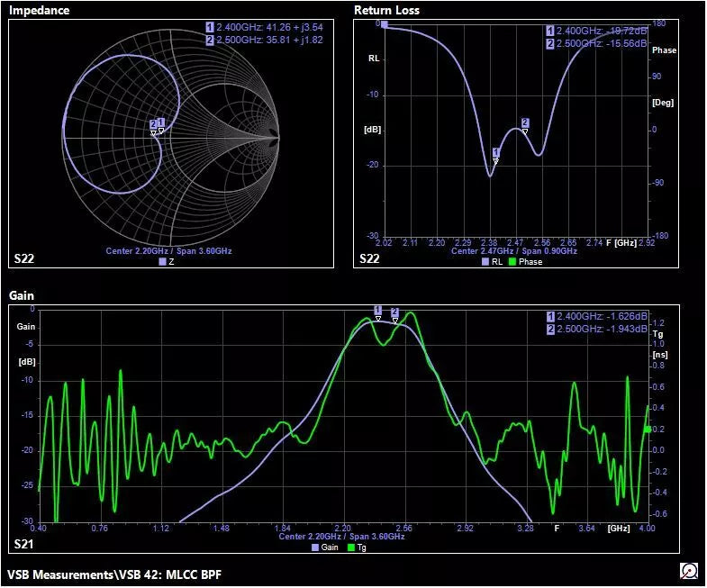Click the [dB] unit label on Gain plot
This screenshot has height=588, width=707.
click(27, 362)
